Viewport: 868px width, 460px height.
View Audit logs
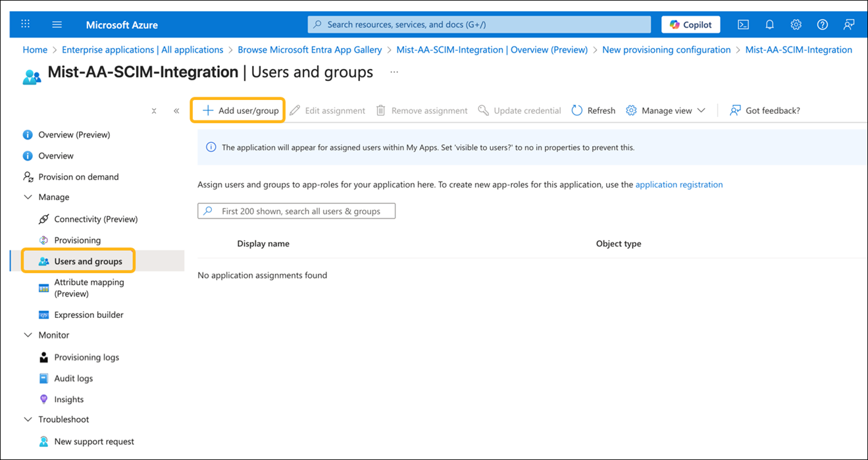coord(73,378)
